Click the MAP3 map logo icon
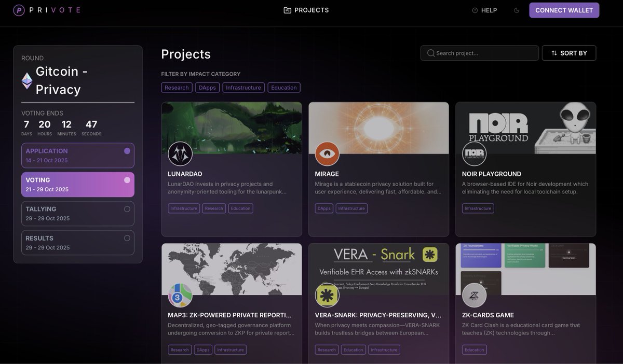Image resolution: width=623 pixels, height=364 pixels. [180, 295]
